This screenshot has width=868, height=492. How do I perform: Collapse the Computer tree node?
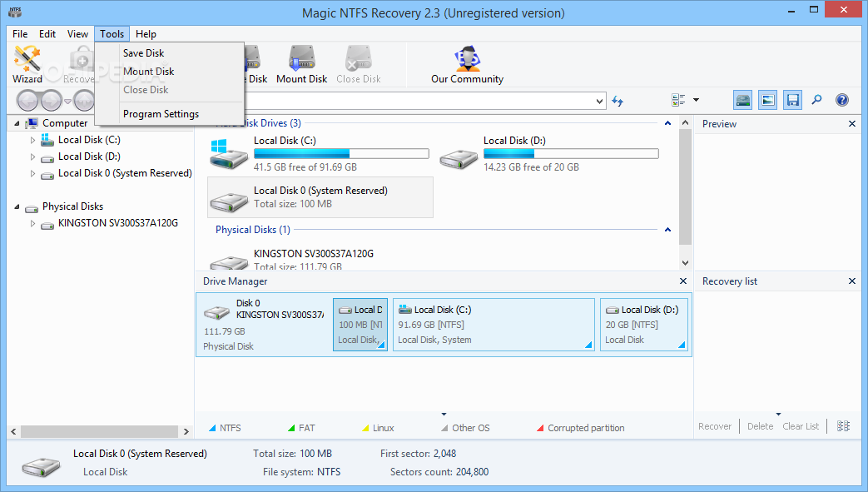pyautogui.click(x=17, y=123)
